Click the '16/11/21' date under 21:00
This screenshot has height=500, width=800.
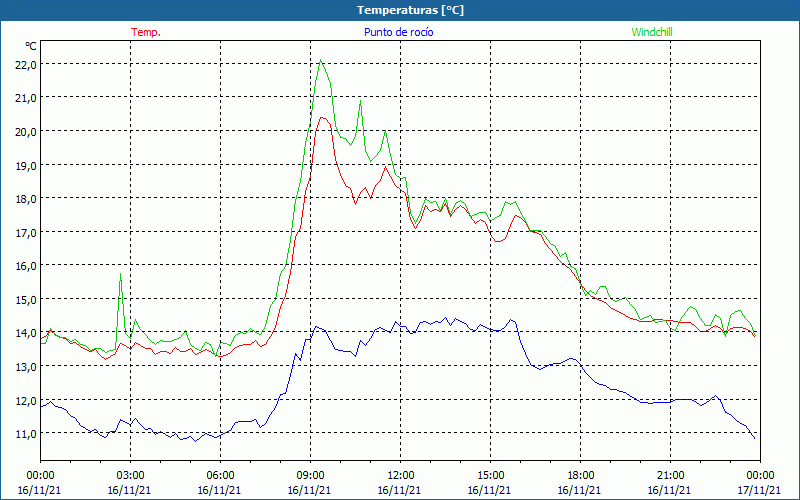pos(669,490)
